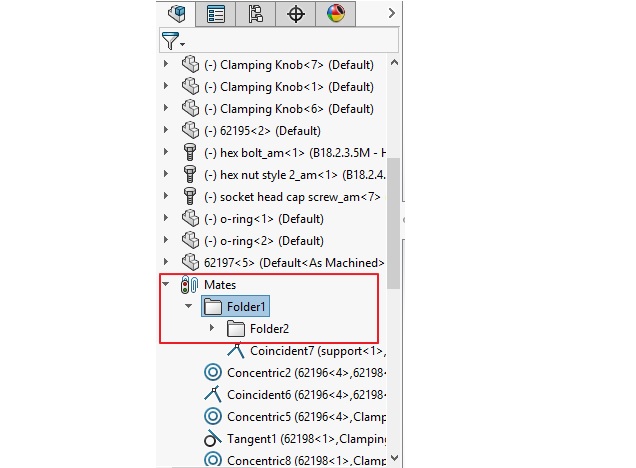Viewport: 636px width, 468px height.
Task: Click the Concentric2 mate icon
Action: point(213,372)
